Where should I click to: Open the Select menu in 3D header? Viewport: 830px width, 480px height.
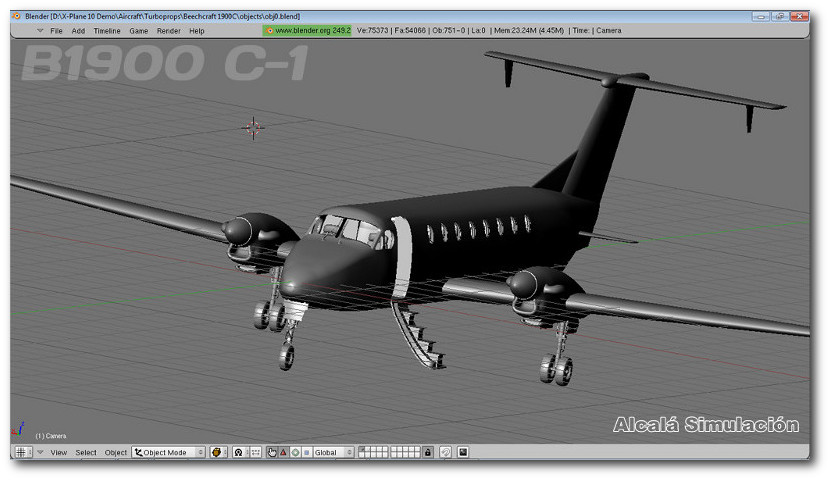[86, 453]
